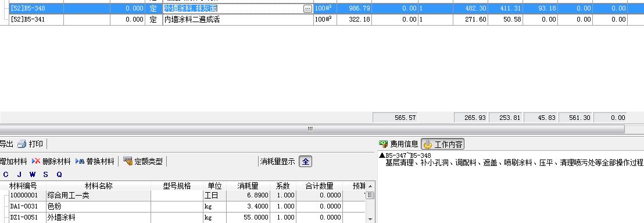Click 替换材料 button label
This screenshot has height=223, width=644.
tap(100, 162)
